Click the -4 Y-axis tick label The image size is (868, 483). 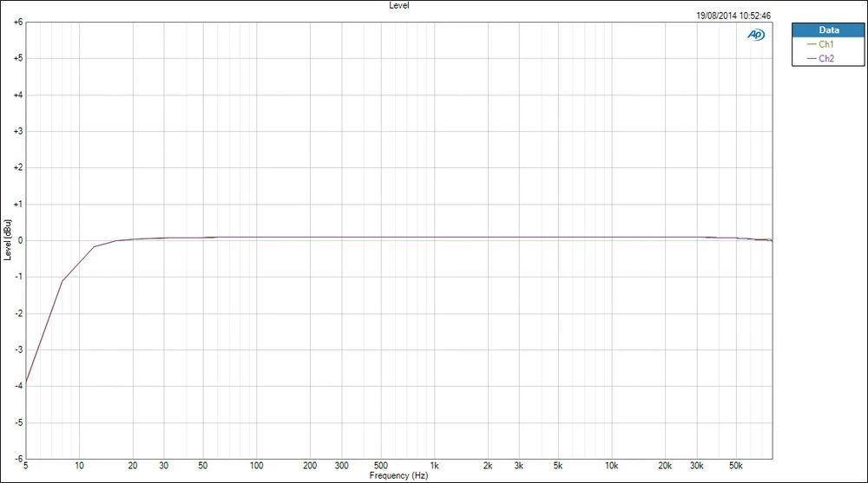(x=19, y=386)
